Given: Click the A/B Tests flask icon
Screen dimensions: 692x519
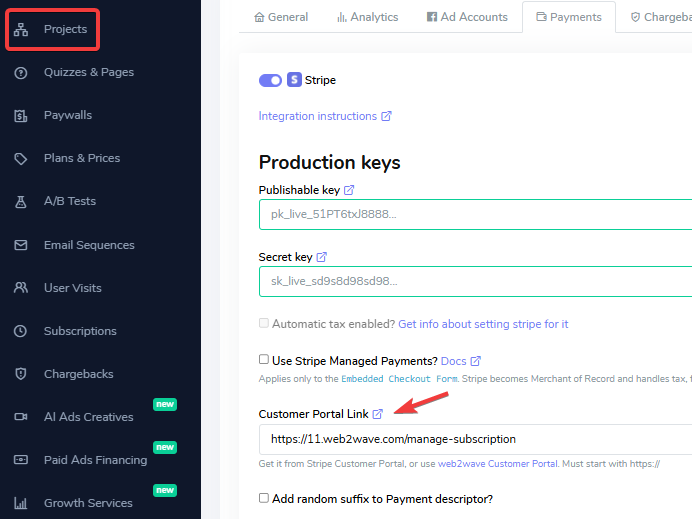Looking at the screenshot, I should [x=21, y=202].
